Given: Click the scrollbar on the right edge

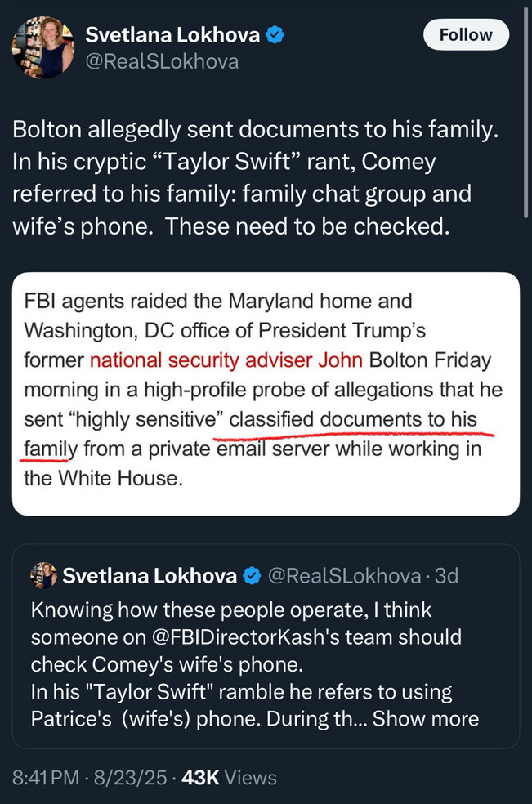Looking at the screenshot, I should [526, 106].
